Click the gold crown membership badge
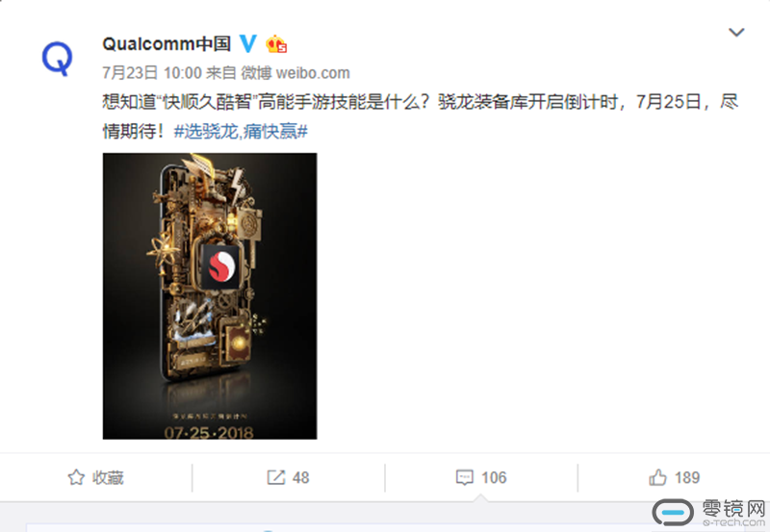Image resolution: width=770 pixels, height=532 pixels. pyautogui.click(x=276, y=44)
